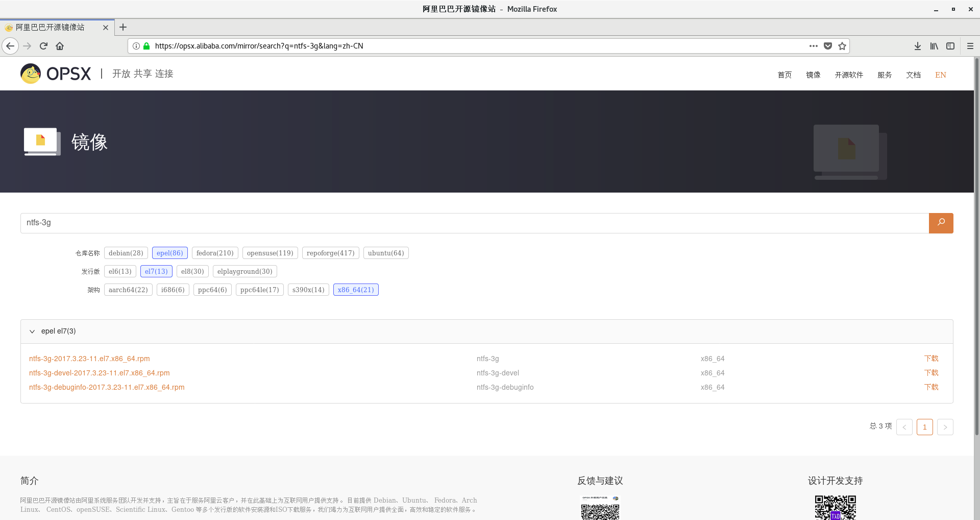Select page 1 in pagination
Image resolution: width=980 pixels, height=520 pixels.
coord(925,427)
